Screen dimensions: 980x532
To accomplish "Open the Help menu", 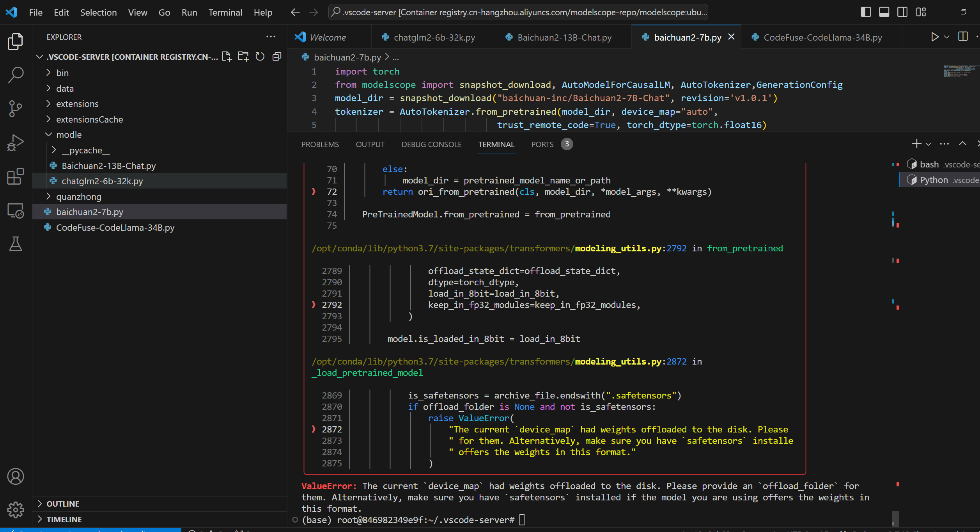I will coord(263,12).
